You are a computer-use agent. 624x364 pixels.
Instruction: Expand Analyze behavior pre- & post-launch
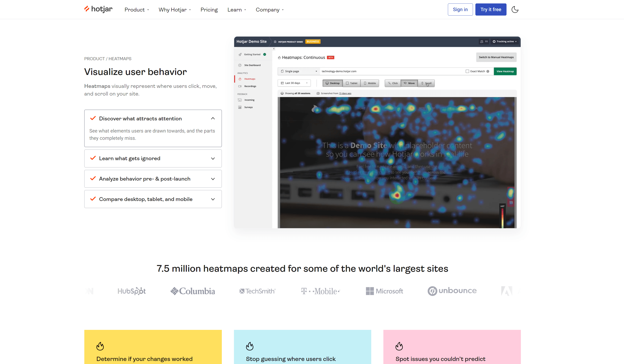[x=213, y=179]
